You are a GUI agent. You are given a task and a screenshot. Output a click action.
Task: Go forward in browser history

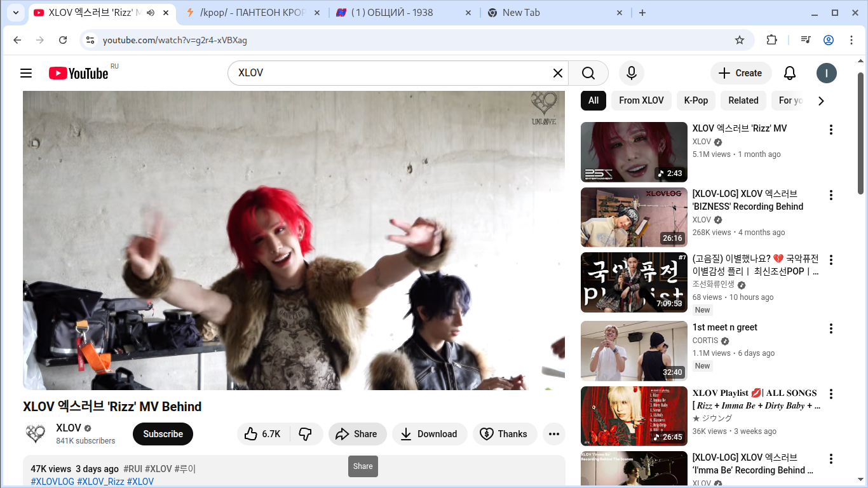[x=40, y=40]
